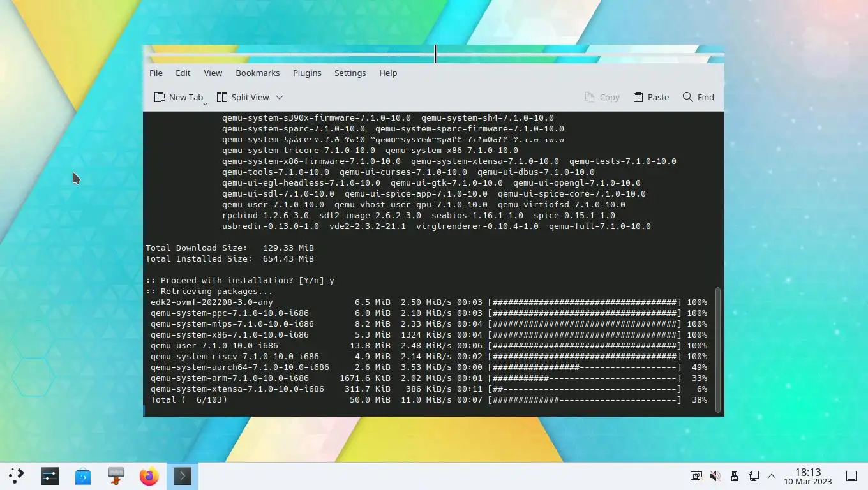Open the Plugins menu

(x=307, y=73)
